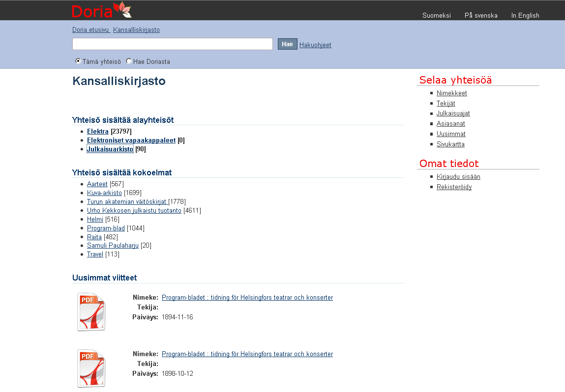The image size is (565, 392).
Task: Open the Hakuohjeet link
Action: click(x=315, y=45)
